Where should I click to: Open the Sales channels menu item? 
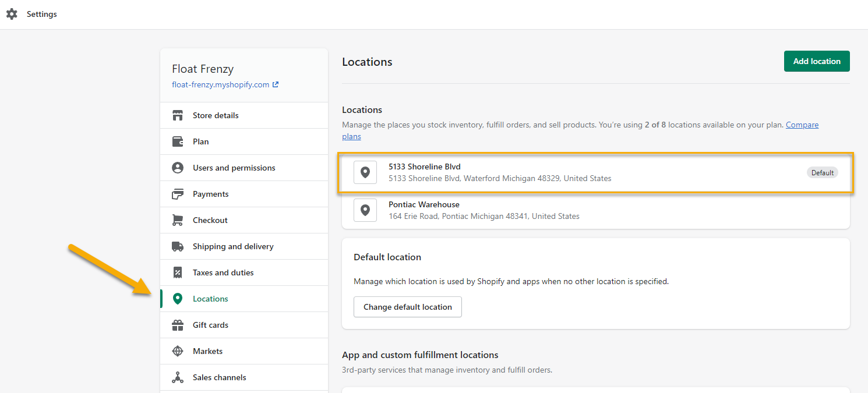point(219,377)
